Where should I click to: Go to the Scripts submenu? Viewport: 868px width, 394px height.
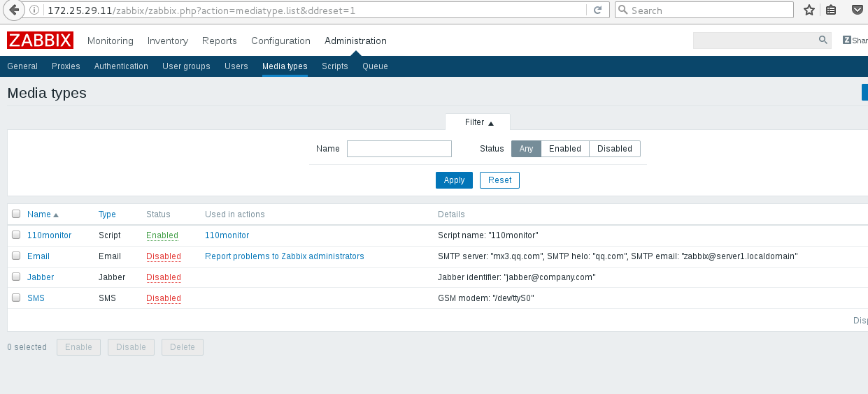coord(335,66)
